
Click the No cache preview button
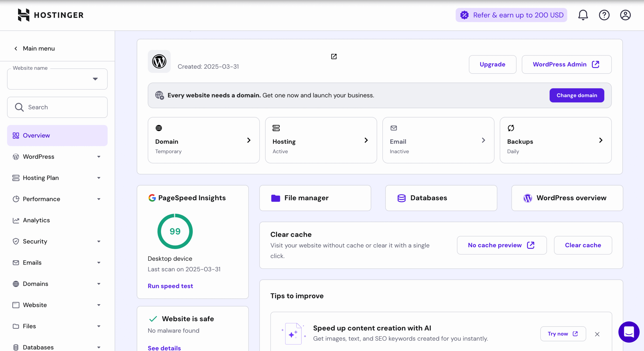pos(502,245)
